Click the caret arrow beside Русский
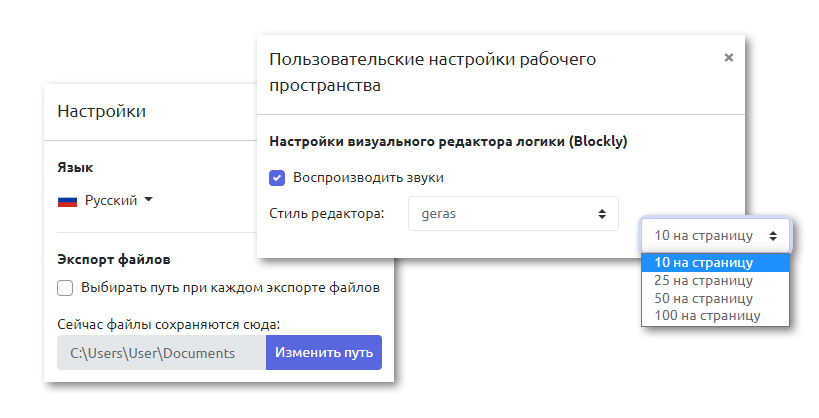This screenshot has width=819, height=418. pyautogui.click(x=149, y=200)
